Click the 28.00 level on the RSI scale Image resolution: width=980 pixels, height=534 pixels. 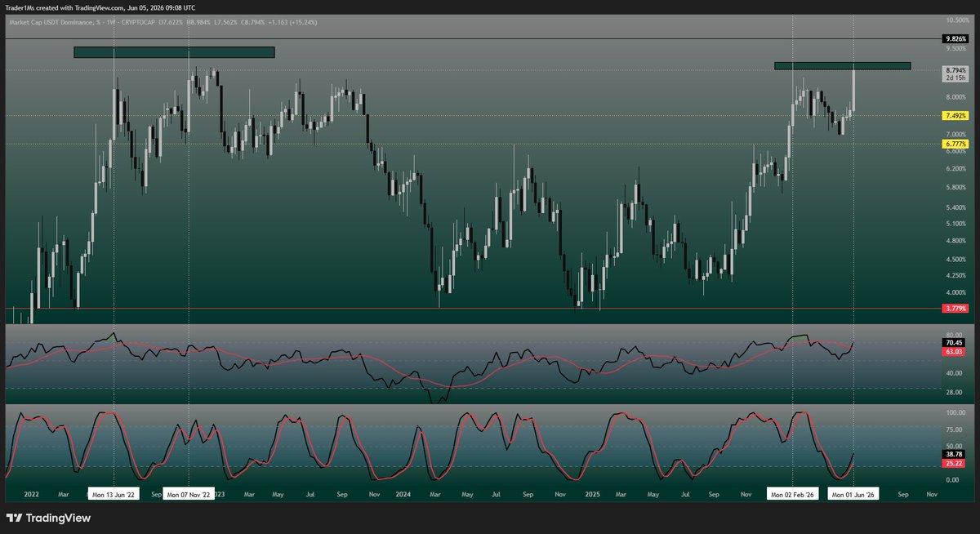955,392
